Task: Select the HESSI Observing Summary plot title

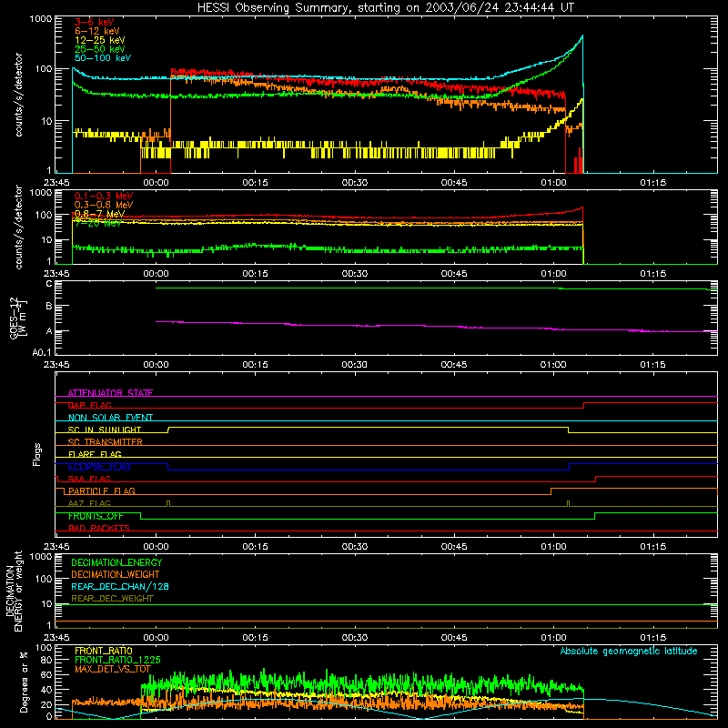Action: (x=385, y=8)
